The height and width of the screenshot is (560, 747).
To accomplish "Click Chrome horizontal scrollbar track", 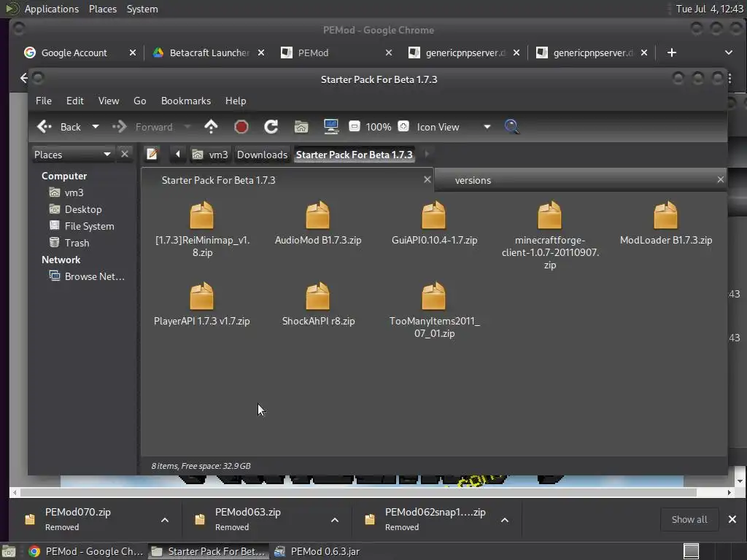I will tap(371, 492).
